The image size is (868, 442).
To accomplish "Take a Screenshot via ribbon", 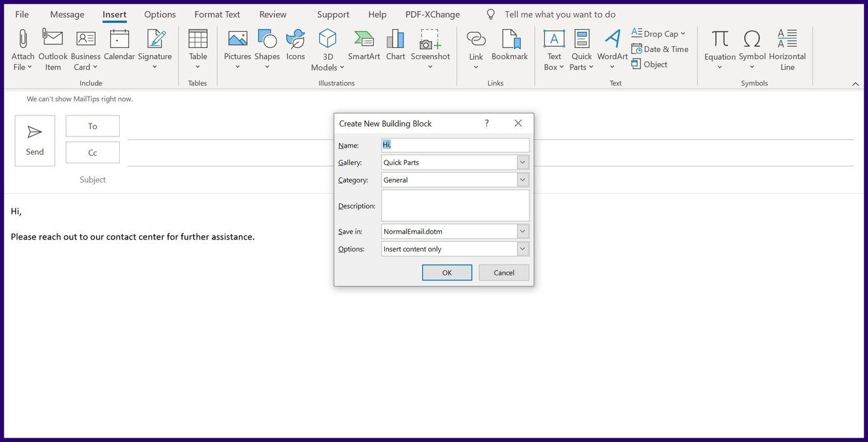I will click(430, 50).
